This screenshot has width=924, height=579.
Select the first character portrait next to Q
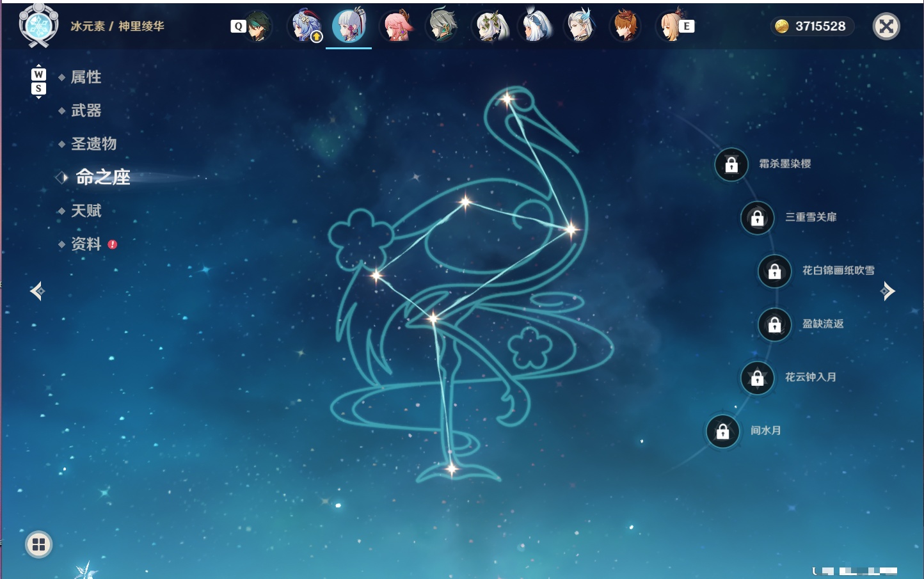coord(258,26)
